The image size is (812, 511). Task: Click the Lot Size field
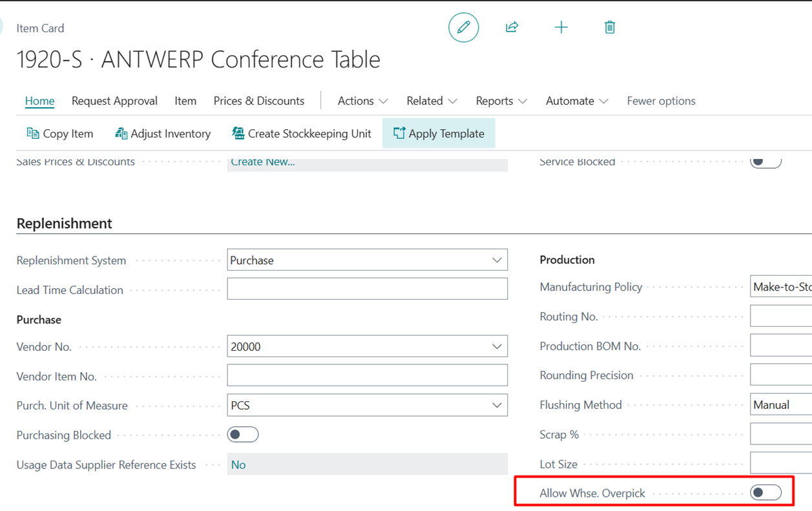781,464
